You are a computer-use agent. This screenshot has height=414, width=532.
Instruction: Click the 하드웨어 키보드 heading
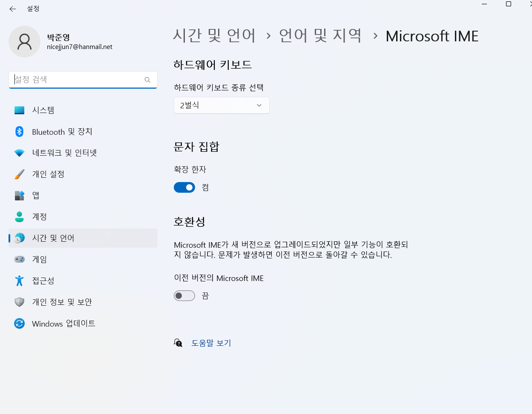tap(213, 65)
